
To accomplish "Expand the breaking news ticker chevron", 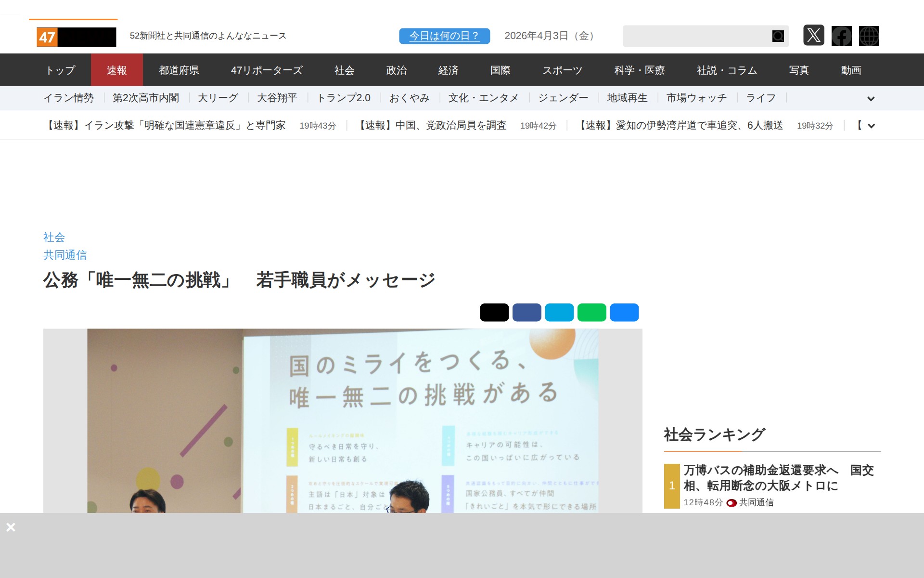I will tap(871, 126).
